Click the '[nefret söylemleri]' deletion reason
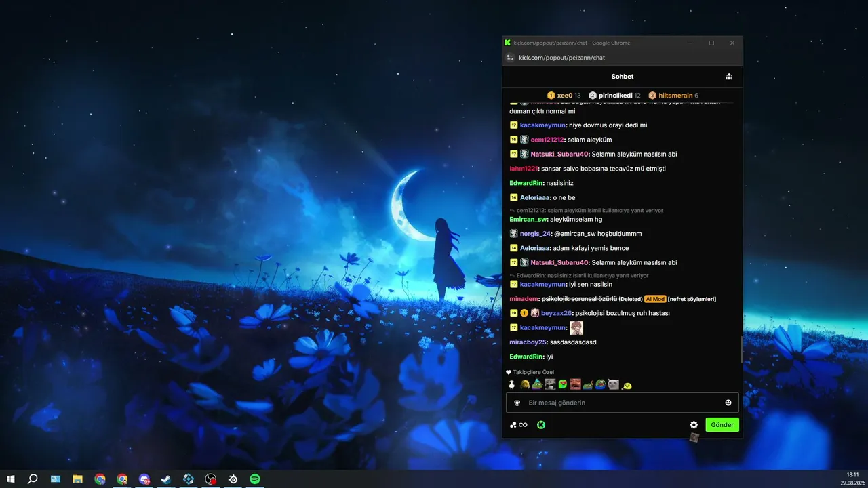The height and width of the screenshot is (488, 868). click(x=692, y=299)
